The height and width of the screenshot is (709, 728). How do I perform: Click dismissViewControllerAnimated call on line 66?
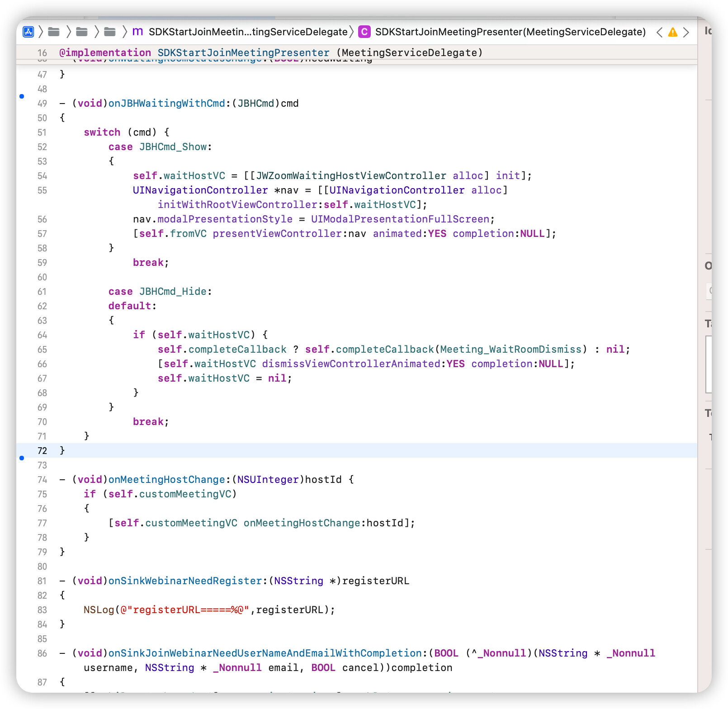point(351,364)
